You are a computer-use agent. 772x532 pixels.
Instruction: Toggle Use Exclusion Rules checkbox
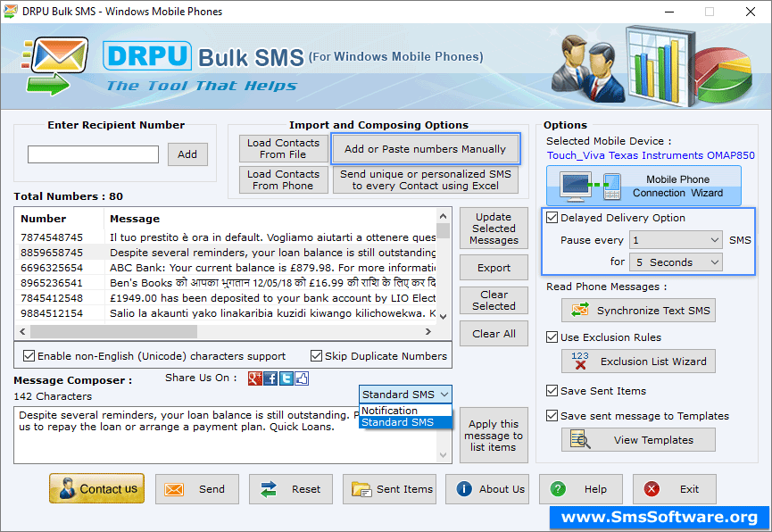(552, 337)
